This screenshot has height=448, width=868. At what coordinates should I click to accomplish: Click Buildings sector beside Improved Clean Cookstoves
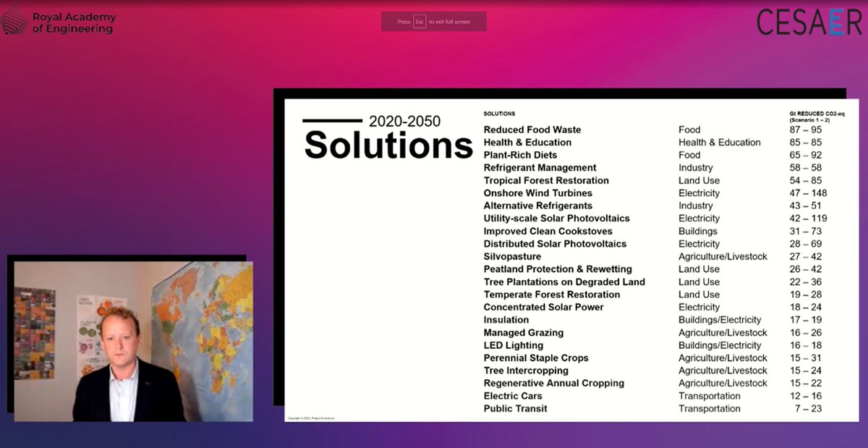[697, 231]
